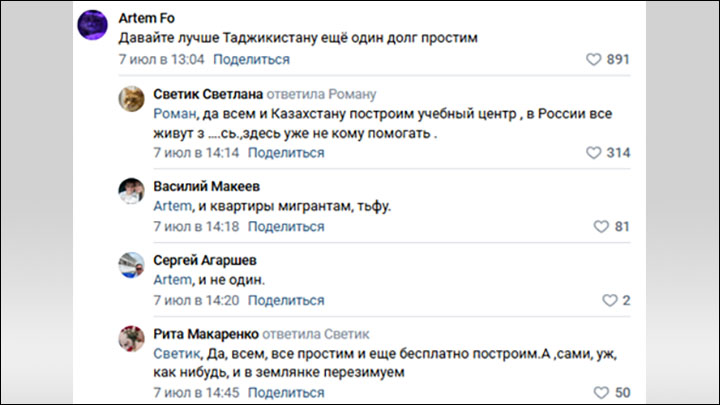Share Artem Fo's comment via Поделиться
Viewport: 720px width, 405px height.
coord(251,60)
